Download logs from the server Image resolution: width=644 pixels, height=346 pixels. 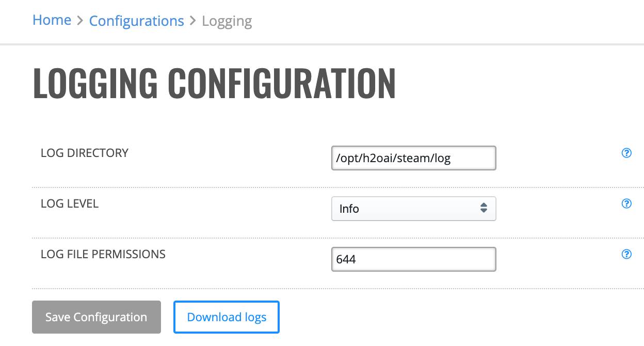227,317
